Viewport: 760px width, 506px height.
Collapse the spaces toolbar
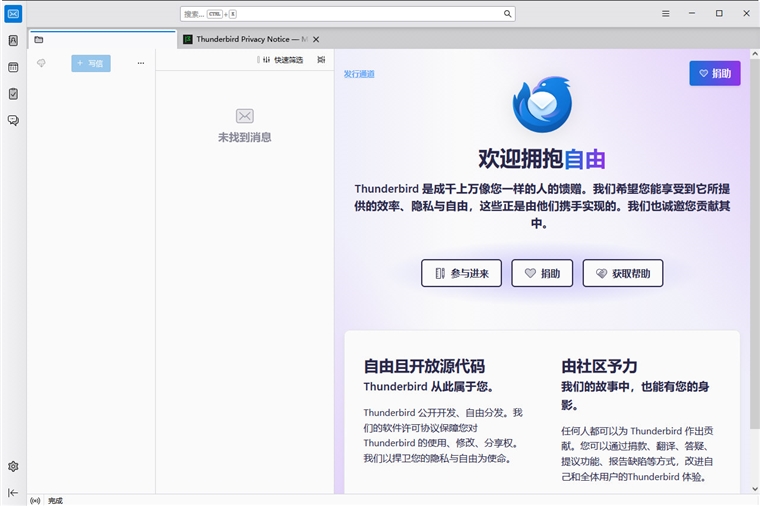pyautogui.click(x=13, y=492)
